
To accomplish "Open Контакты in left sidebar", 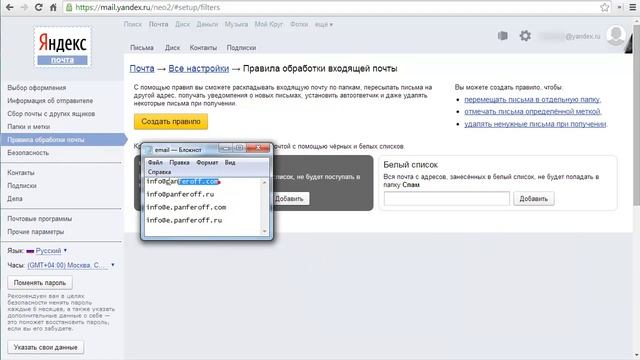I will pyautogui.click(x=21, y=173).
